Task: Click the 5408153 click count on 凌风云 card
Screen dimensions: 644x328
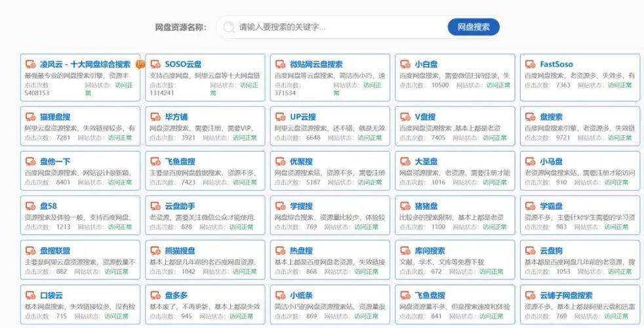Action: click(37, 93)
